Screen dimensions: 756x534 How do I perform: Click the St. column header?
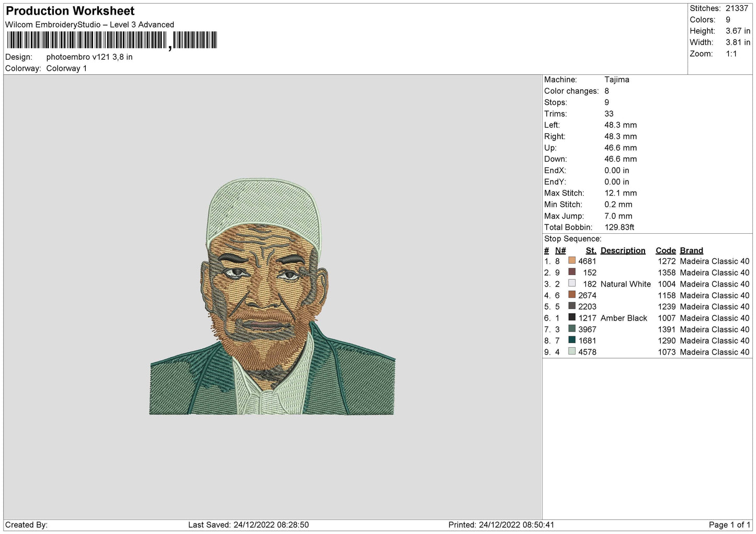point(591,251)
